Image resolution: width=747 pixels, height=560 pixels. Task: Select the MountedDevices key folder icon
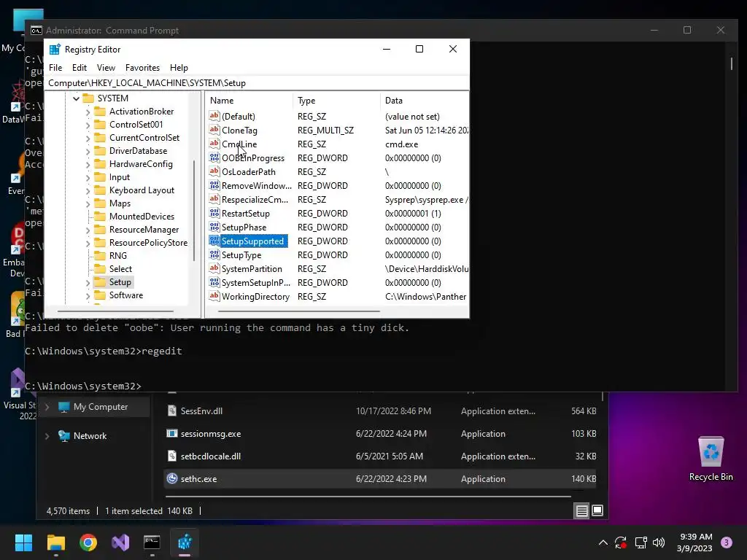pos(100,216)
